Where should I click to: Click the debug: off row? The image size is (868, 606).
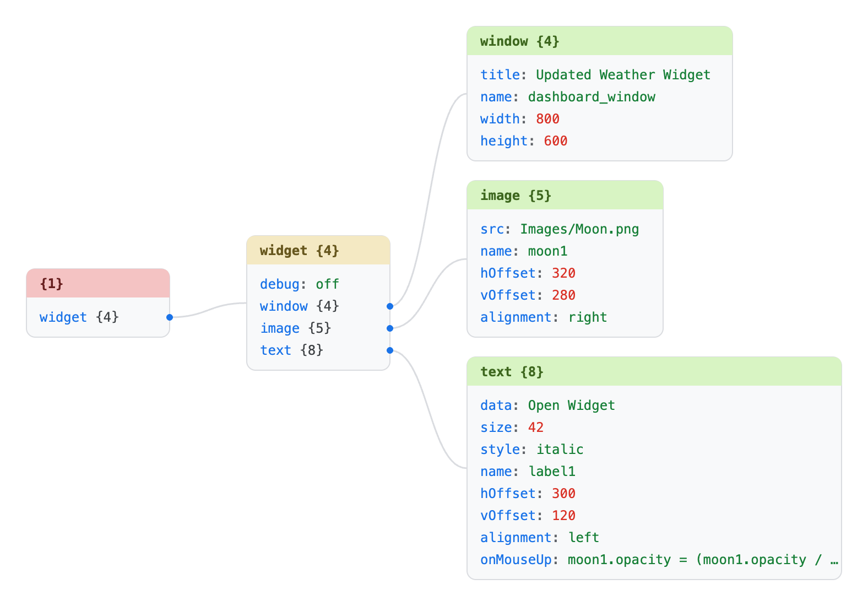click(318, 284)
